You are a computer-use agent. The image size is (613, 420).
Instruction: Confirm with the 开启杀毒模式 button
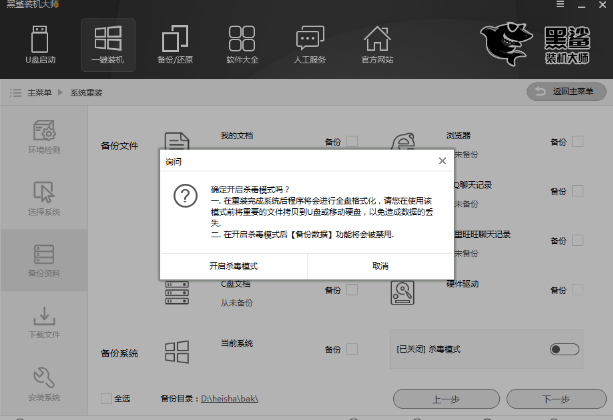(233, 266)
